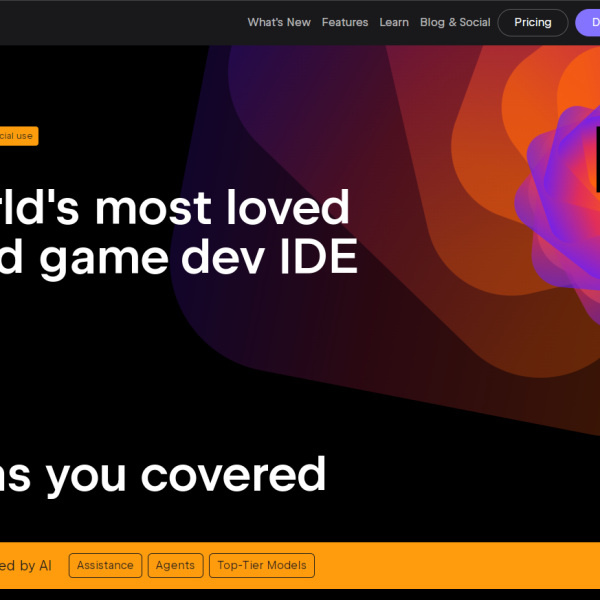Click the orange 'cial use' badge

click(x=18, y=136)
